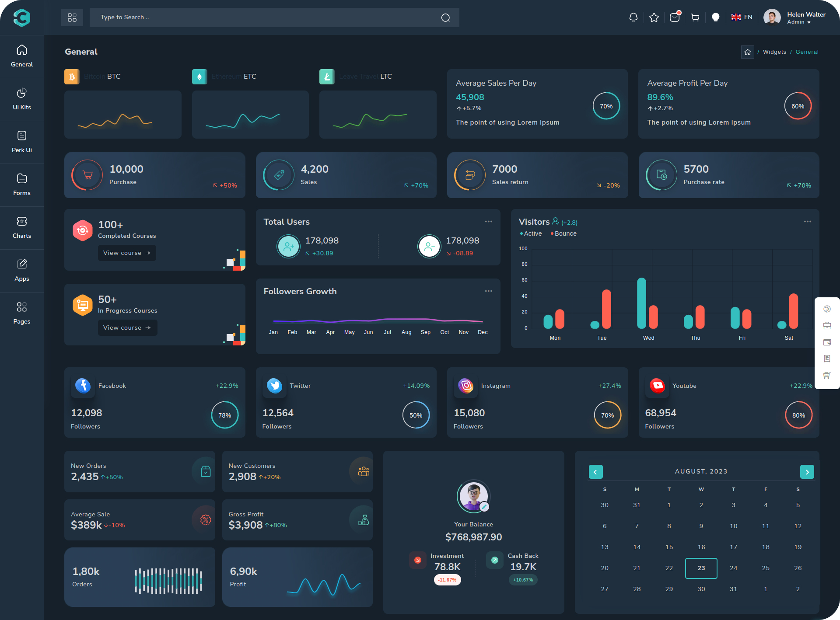Click View course under Completed Courses
Viewport: 840px width, 620px height.
tap(126, 253)
